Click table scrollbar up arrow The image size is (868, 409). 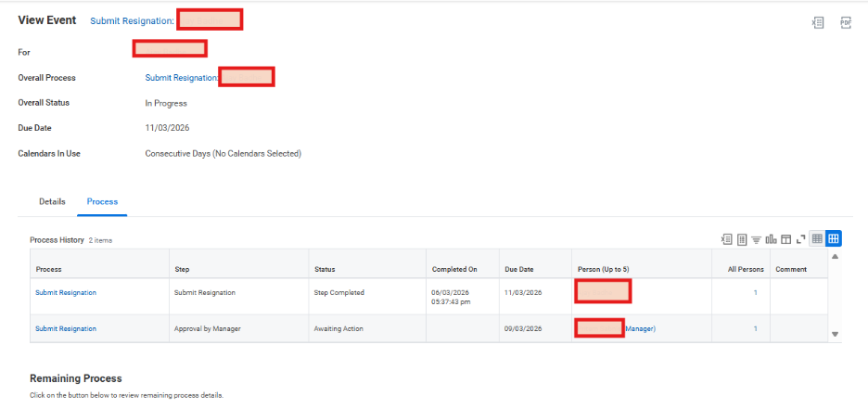click(835, 256)
